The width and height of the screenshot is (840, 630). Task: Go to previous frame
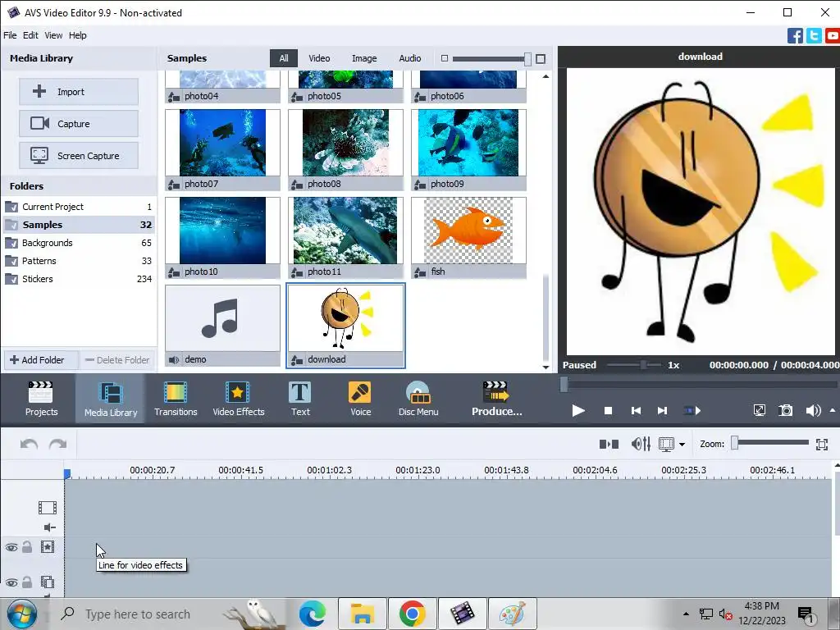coord(636,411)
